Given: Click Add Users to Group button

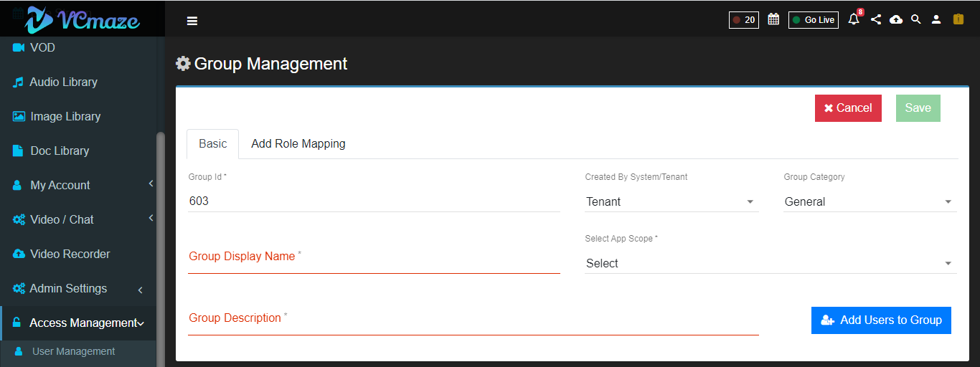Looking at the screenshot, I should (881, 320).
